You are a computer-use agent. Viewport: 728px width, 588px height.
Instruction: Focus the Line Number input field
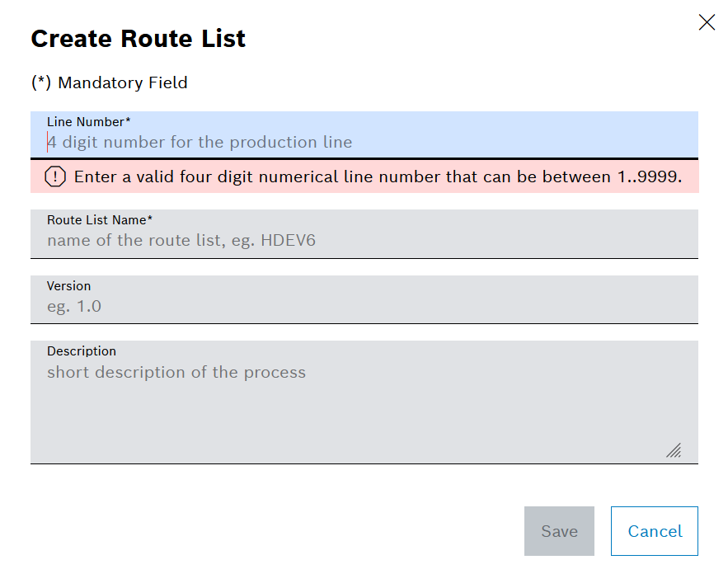pos(363,141)
